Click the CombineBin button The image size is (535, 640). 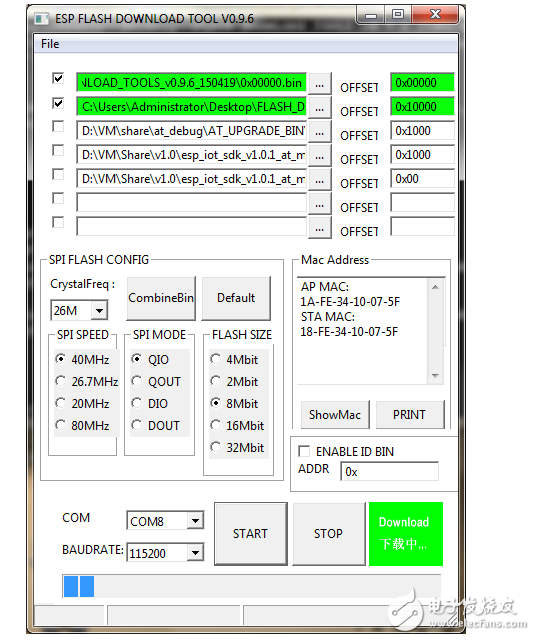point(161,298)
